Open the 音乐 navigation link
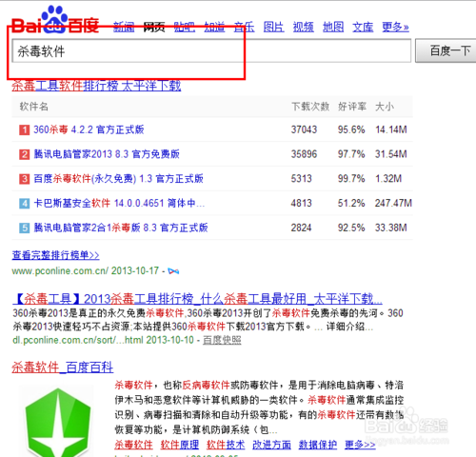The height and width of the screenshot is (457, 476). [244, 27]
